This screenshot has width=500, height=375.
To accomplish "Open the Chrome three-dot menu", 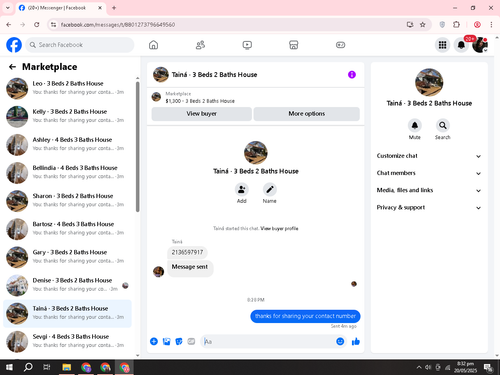I will click(491, 25).
